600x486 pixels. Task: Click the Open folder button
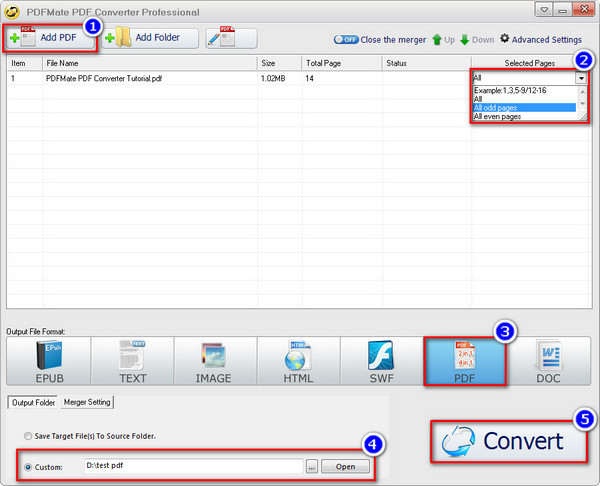click(346, 466)
